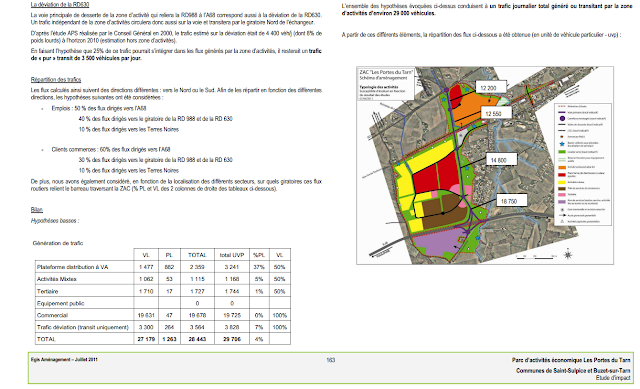Select footer "Parc d'activités économique Les Portes du Tarn"
Screen dimensions: 640x389
pos(571,360)
